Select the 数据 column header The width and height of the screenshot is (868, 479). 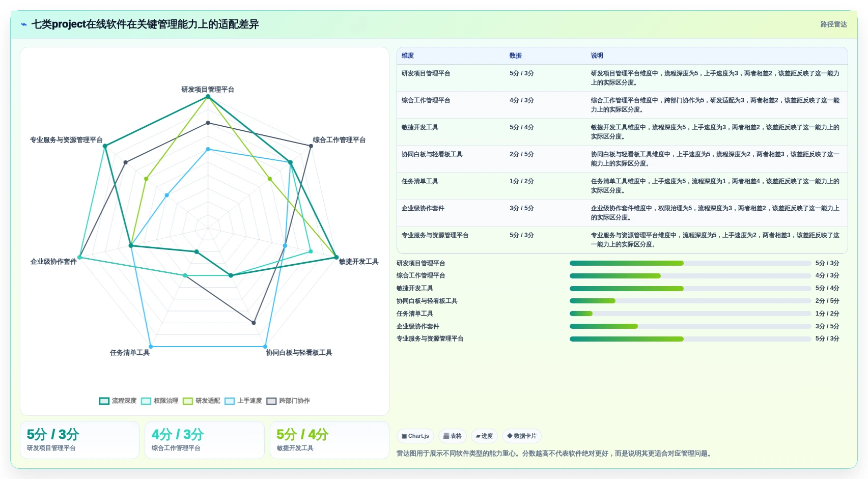(516, 55)
